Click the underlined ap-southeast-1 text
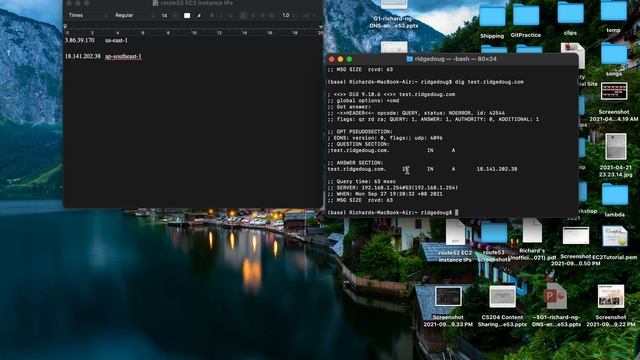Screen dimensions: 640x360 click(123, 56)
